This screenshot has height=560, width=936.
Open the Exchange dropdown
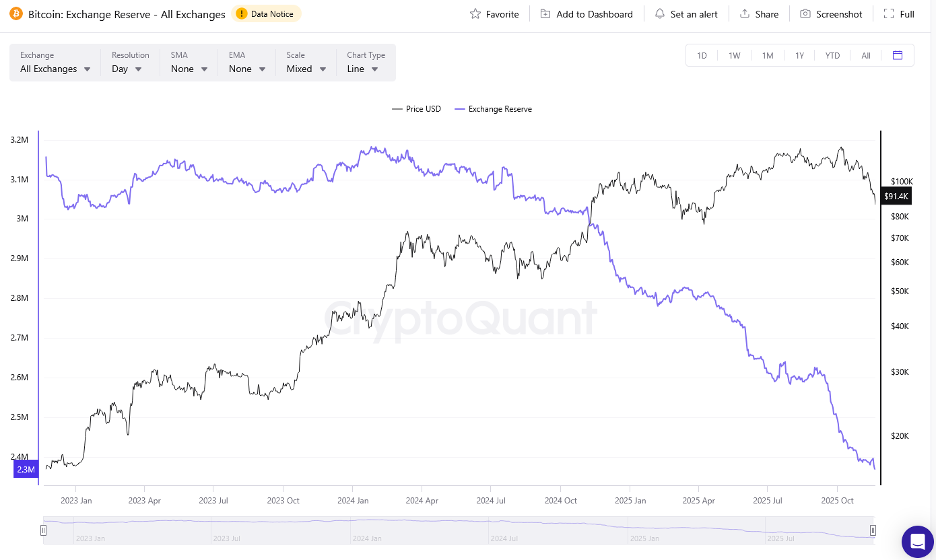click(55, 69)
